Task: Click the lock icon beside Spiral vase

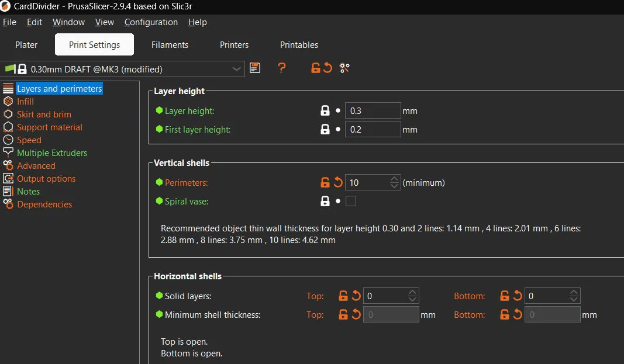Action: [325, 201]
